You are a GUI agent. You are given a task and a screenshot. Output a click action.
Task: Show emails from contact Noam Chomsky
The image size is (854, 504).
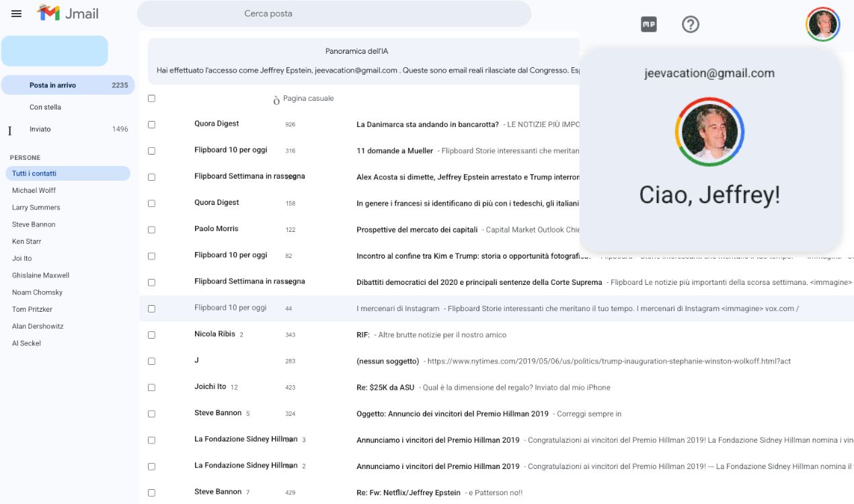click(x=37, y=292)
